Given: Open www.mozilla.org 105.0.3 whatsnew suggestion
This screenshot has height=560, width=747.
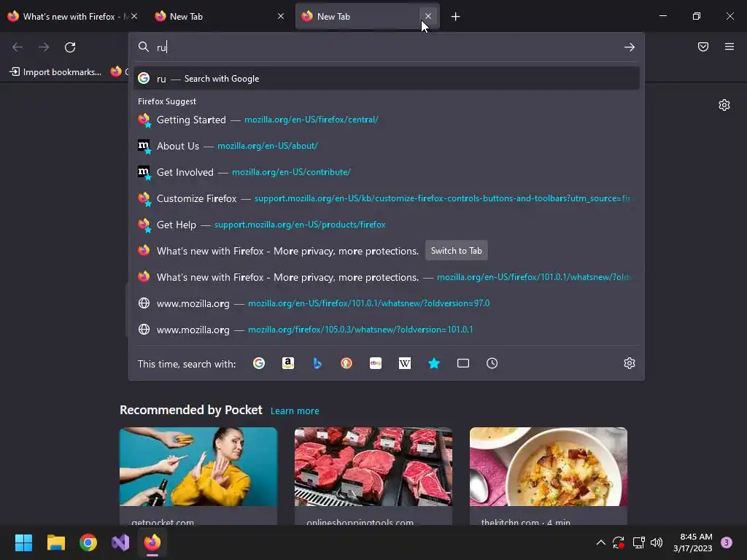Looking at the screenshot, I should point(387,329).
